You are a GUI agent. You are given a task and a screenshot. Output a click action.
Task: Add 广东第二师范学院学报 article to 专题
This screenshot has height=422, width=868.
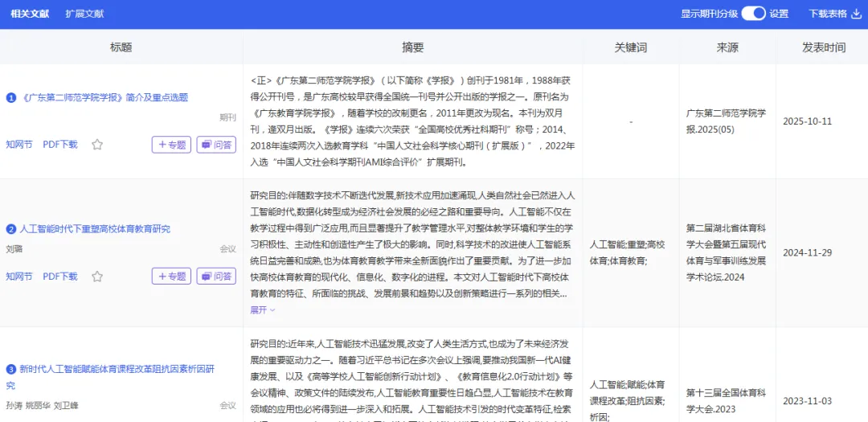(172, 145)
